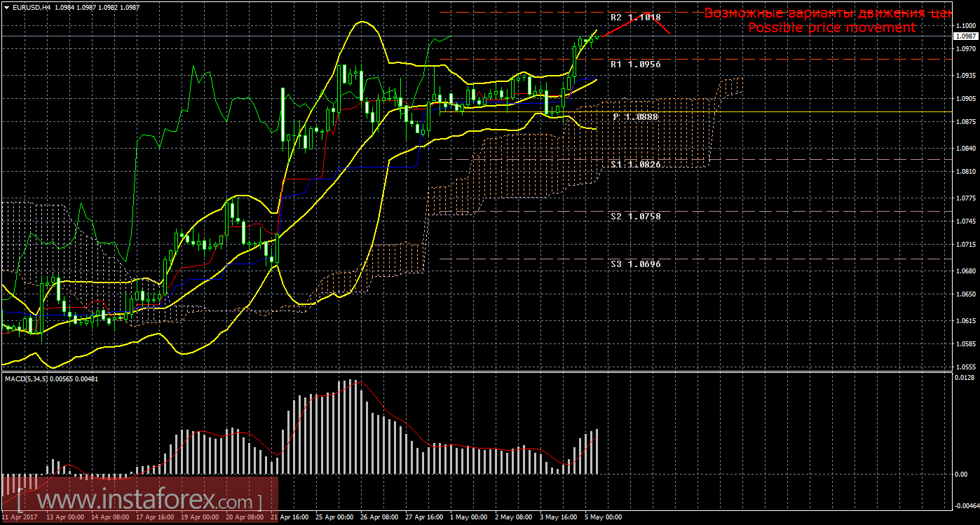The image size is (980, 525).
Task: Click the 2 May 08:00 time label
Action: [x=513, y=518]
